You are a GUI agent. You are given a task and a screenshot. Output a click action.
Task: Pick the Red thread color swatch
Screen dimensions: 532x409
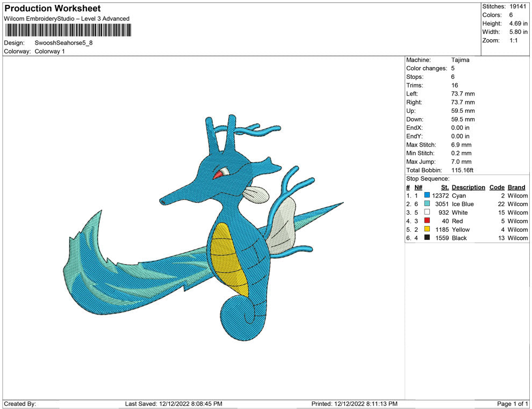pyautogui.click(x=427, y=221)
